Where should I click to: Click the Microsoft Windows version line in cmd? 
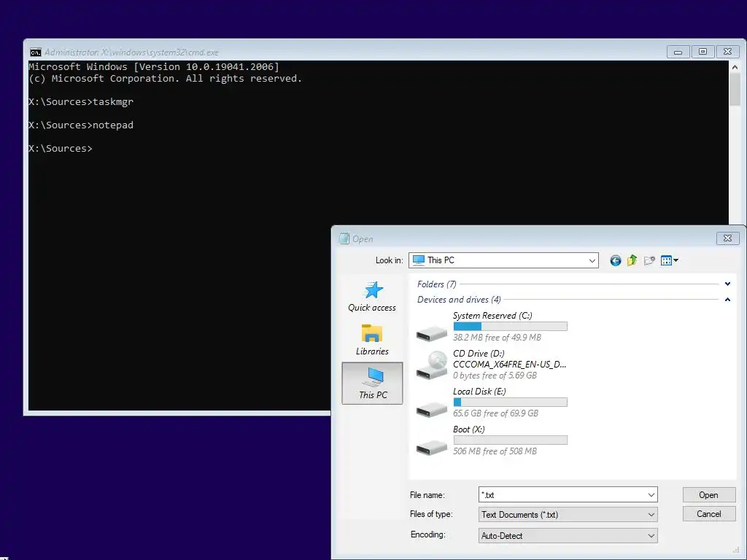154,66
